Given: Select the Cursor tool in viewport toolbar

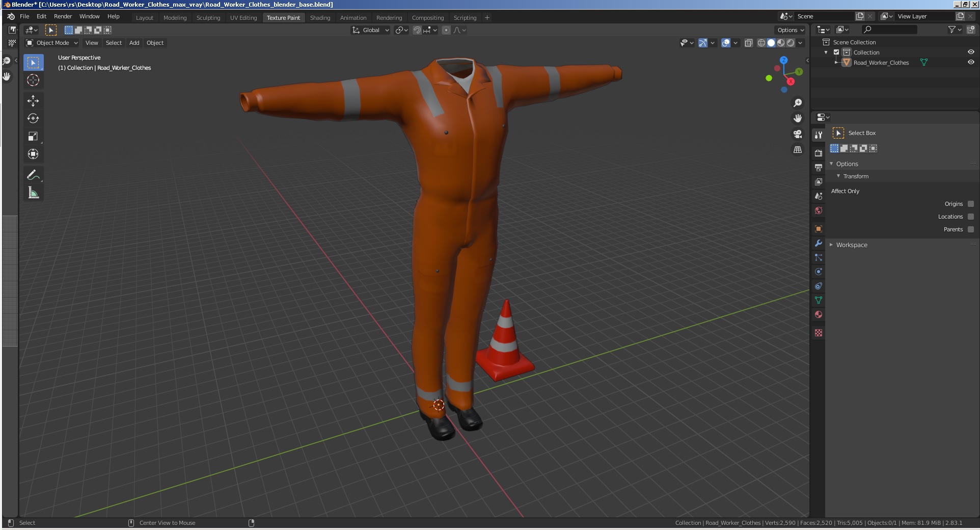Looking at the screenshot, I should pyautogui.click(x=33, y=80).
